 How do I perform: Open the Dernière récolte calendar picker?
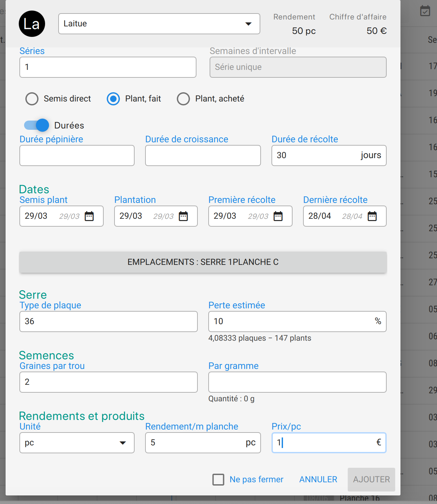point(372,216)
